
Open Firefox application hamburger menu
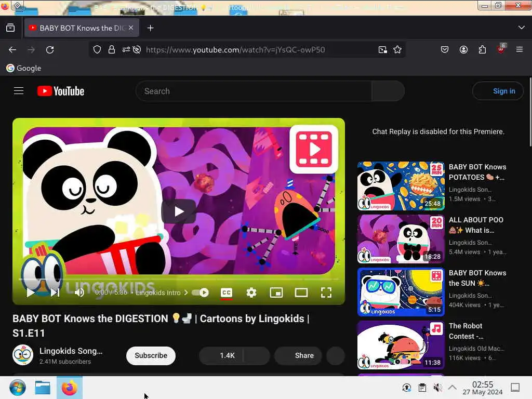pos(520,49)
